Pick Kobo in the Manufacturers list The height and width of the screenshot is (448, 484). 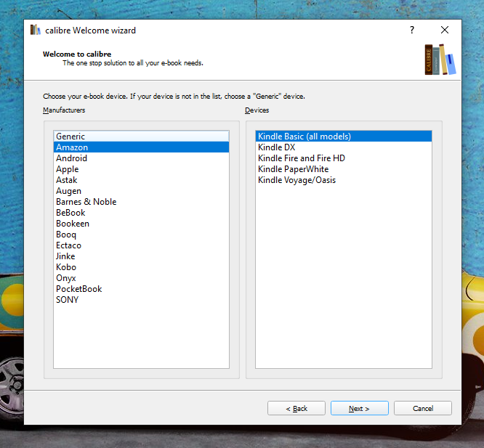click(66, 267)
